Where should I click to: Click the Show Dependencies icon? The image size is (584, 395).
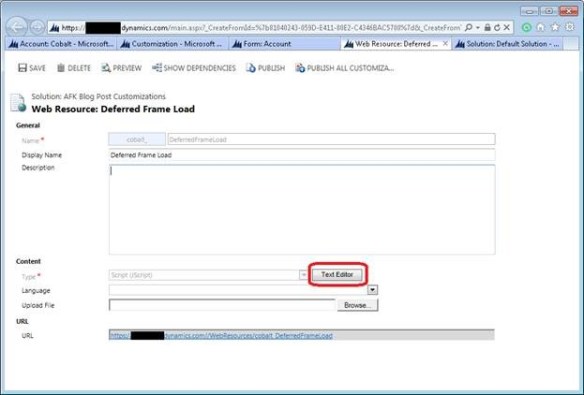click(x=157, y=68)
